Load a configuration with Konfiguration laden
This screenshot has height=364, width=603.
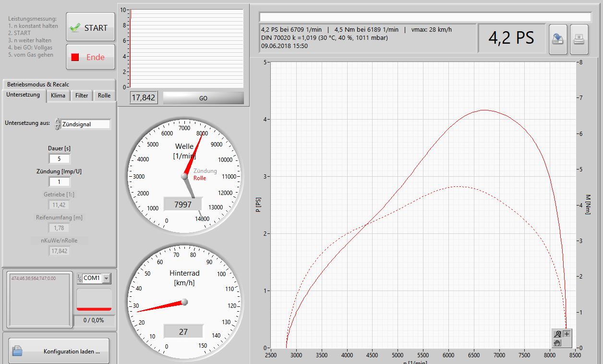tap(59, 351)
